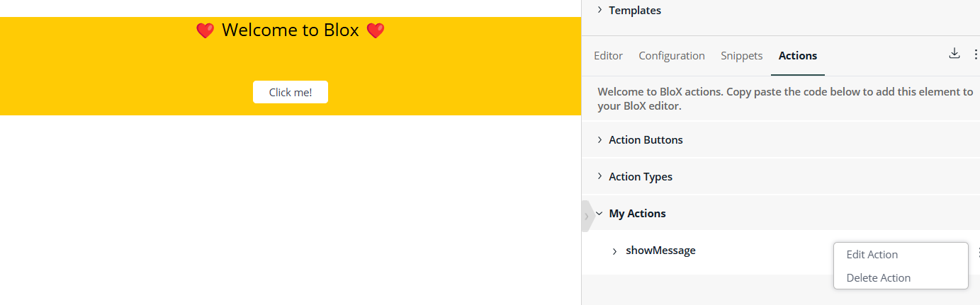Click the three-dot icon on showMessage row
Screen dimensions: 980x305
point(978,252)
